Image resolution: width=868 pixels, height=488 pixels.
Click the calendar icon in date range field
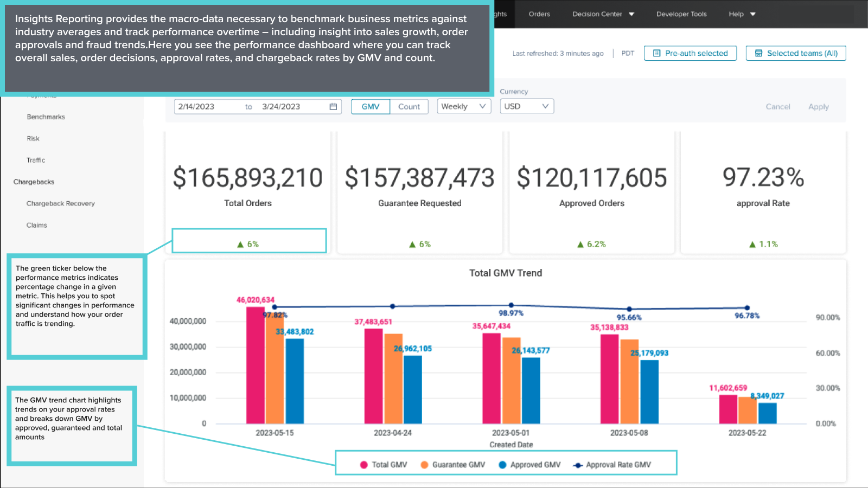[333, 107]
